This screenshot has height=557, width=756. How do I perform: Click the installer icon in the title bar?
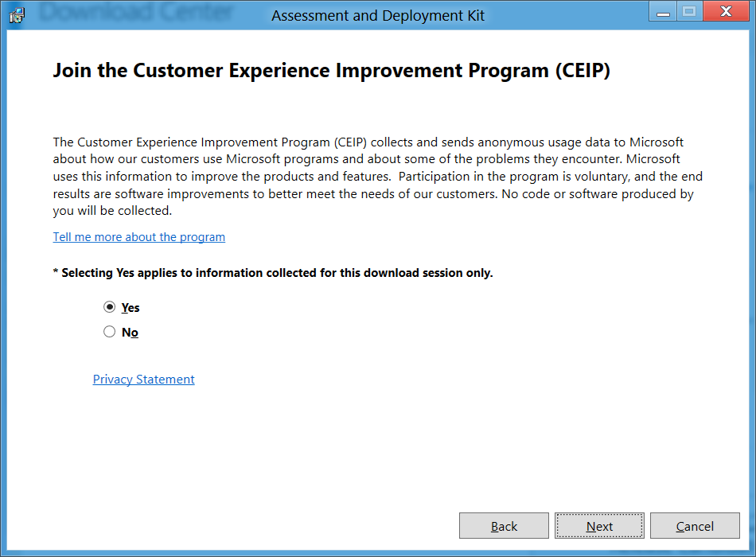(x=16, y=15)
